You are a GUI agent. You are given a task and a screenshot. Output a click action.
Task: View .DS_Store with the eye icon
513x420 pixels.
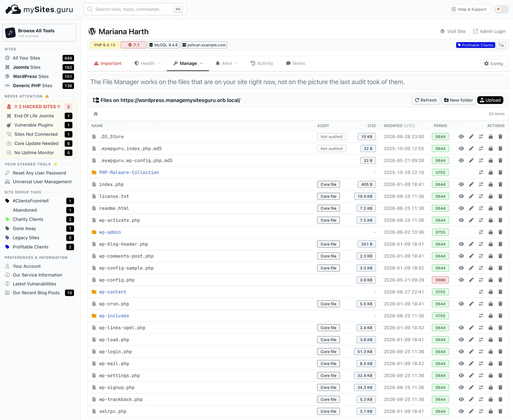[461, 136]
